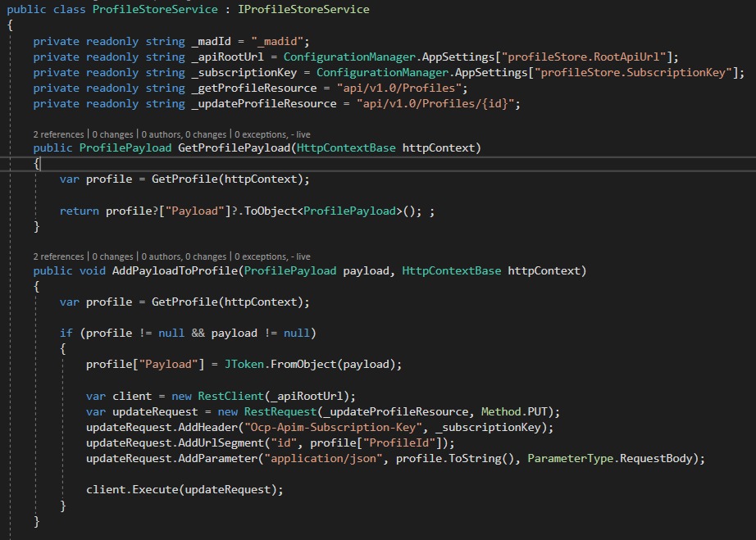Click the RestClient type name
The image size is (756, 540).
point(230,396)
